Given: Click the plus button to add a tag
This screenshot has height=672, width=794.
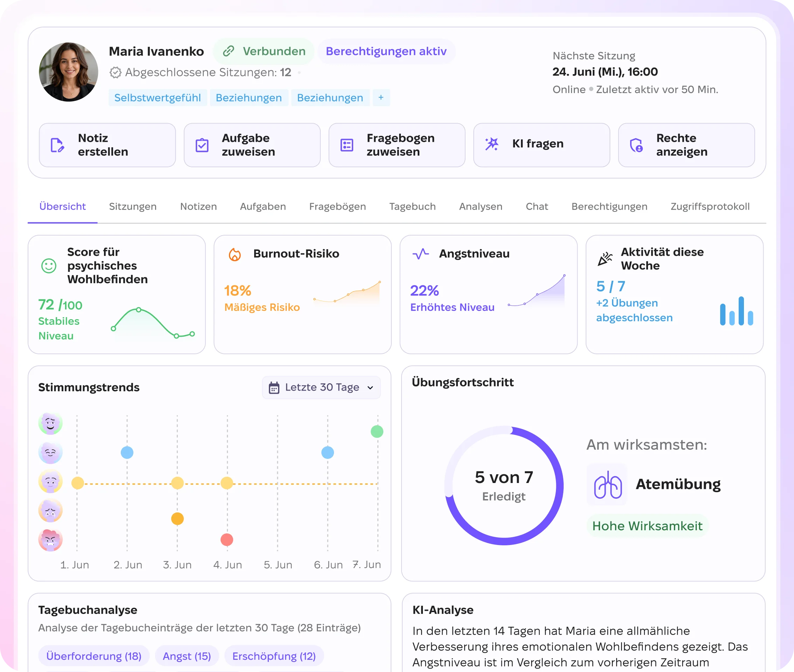Looking at the screenshot, I should click(381, 98).
